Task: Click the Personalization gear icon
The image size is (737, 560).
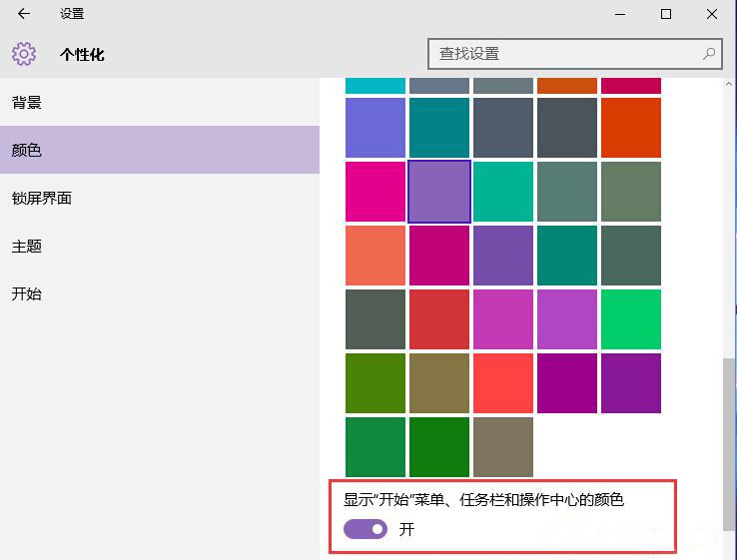Action: [x=24, y=54]
